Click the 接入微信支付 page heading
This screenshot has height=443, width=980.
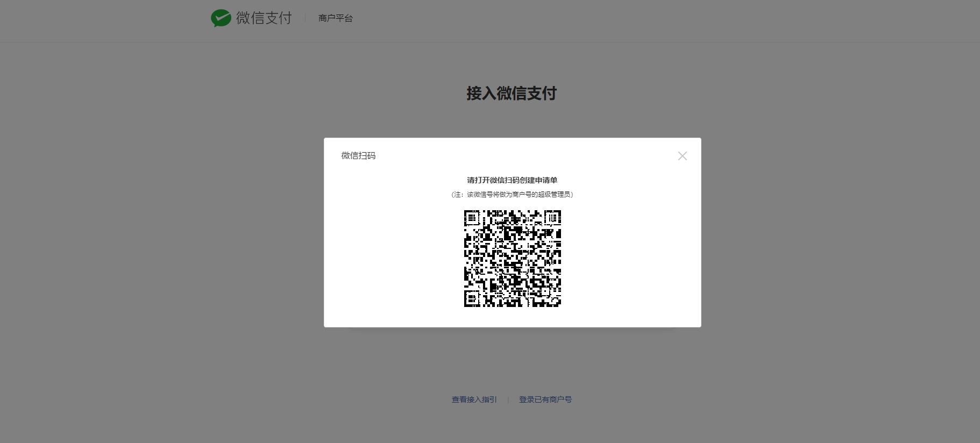[512, 94]
